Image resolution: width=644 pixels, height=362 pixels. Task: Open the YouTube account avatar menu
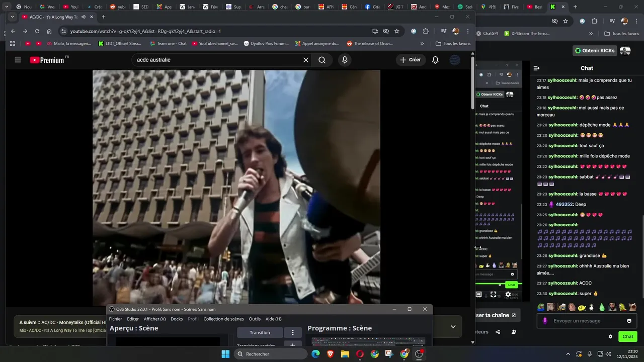[455, 60]
